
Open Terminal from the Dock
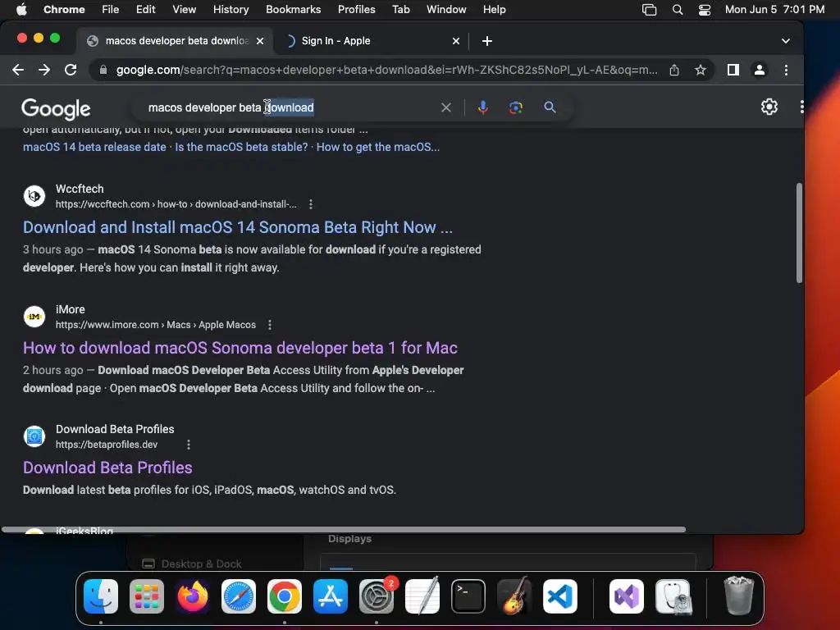click(468, 596)
